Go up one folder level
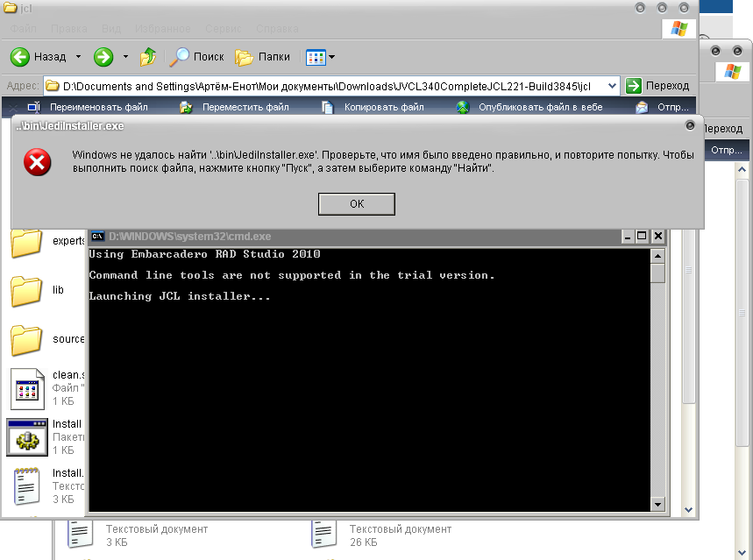 (149, 57)
